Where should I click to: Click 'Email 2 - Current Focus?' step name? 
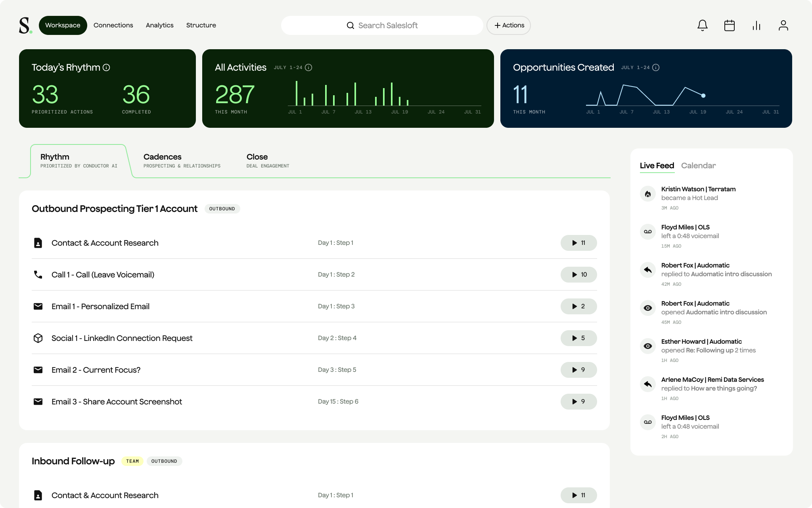[x=96, y=370]
